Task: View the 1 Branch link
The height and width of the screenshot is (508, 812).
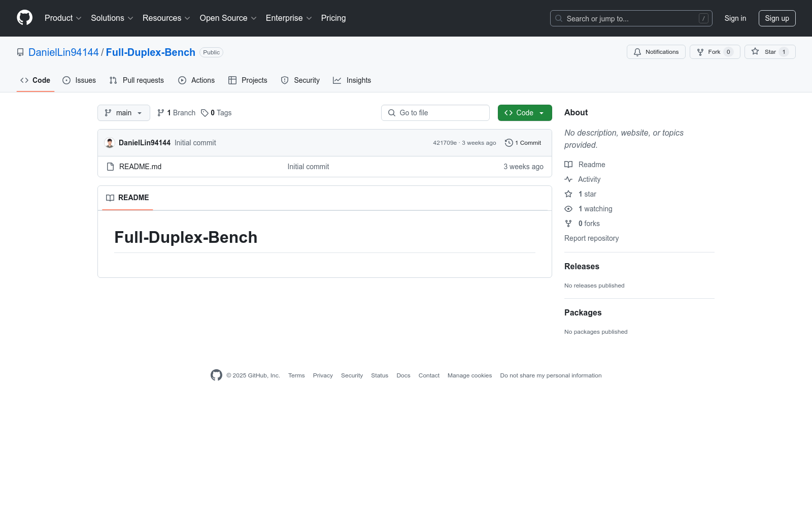Action: [x=176, y=113]
